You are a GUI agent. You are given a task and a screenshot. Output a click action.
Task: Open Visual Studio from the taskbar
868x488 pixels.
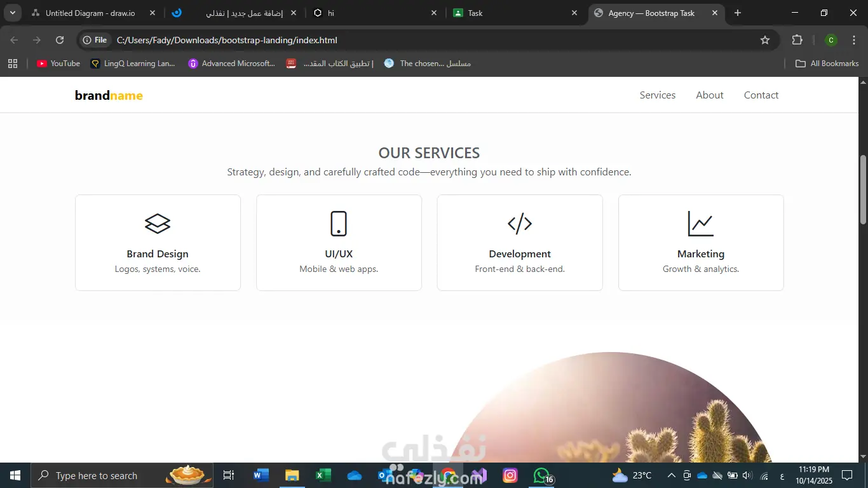[x=478, y=475]
